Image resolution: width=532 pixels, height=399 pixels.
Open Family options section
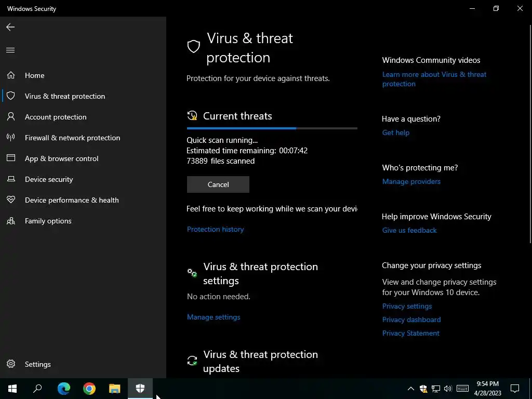coord(83,221)
